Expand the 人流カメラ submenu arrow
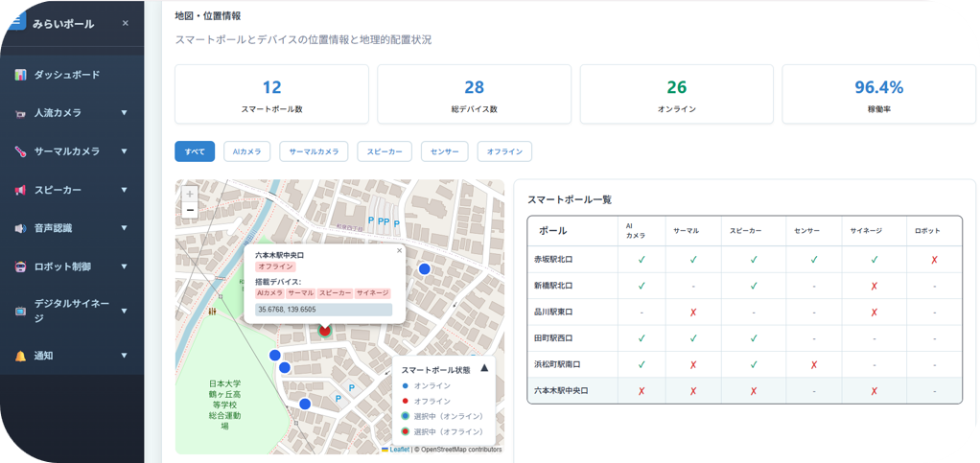The width and height of the screenshot is (980, 463). tap(124, 113)
